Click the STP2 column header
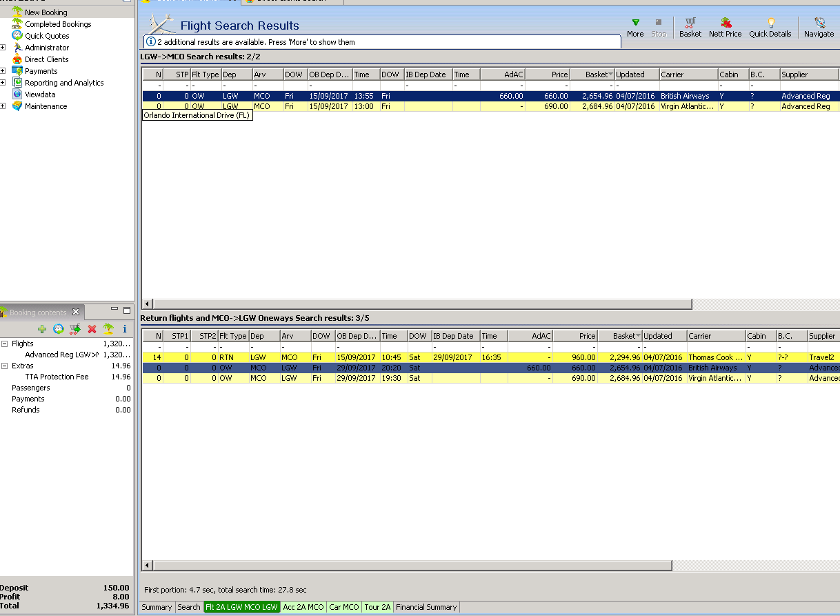The image size is (840, 616). tap(205, 336)
